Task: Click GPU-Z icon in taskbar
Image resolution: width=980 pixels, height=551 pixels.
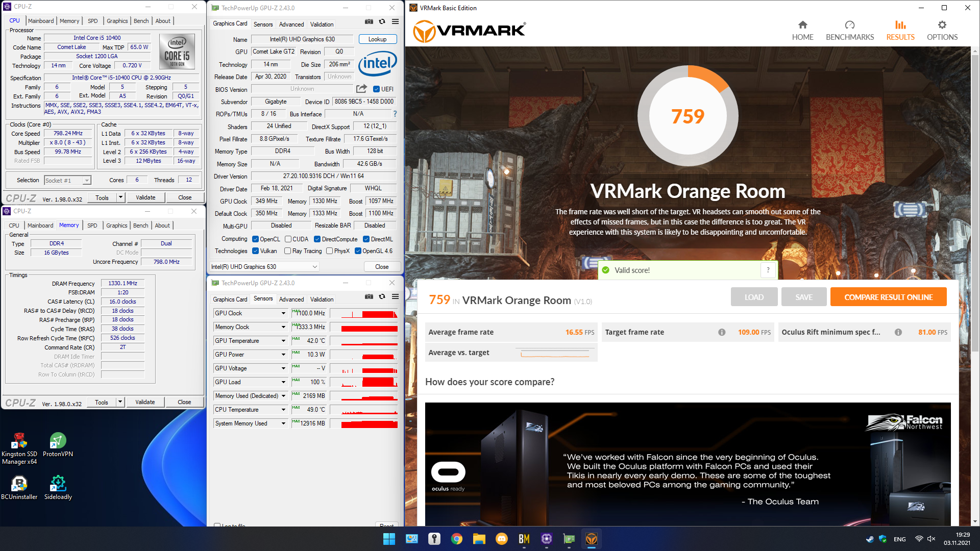Action: (569, 539)
